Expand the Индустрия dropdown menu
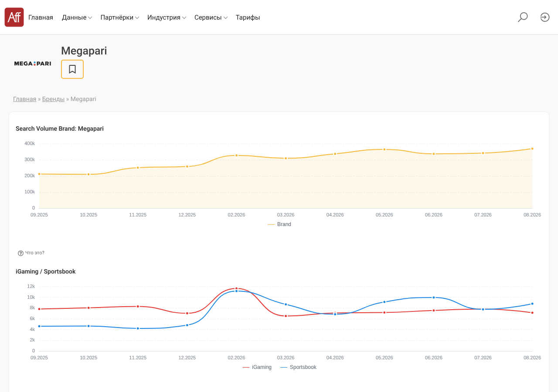Image resolution: width=558 pixels, height=392 pixels. click(167, 17)
